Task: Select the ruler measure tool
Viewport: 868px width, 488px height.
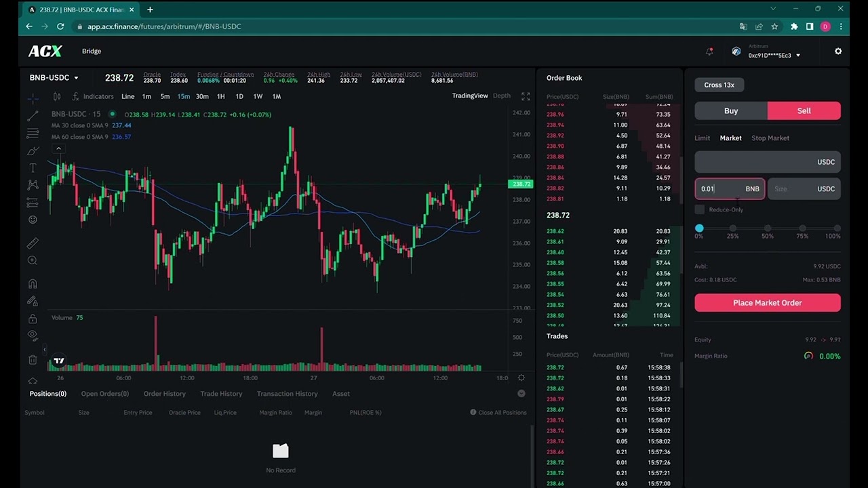Action: point(33,243)
